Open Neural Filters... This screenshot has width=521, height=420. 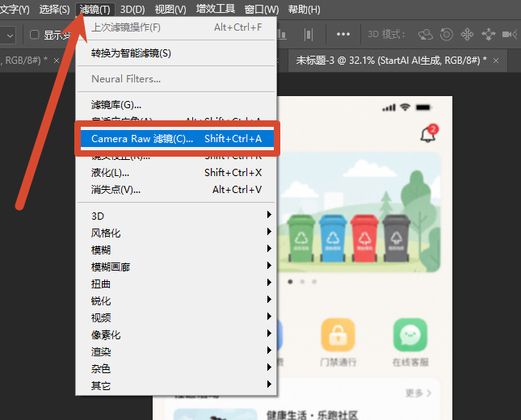(176, 79)
